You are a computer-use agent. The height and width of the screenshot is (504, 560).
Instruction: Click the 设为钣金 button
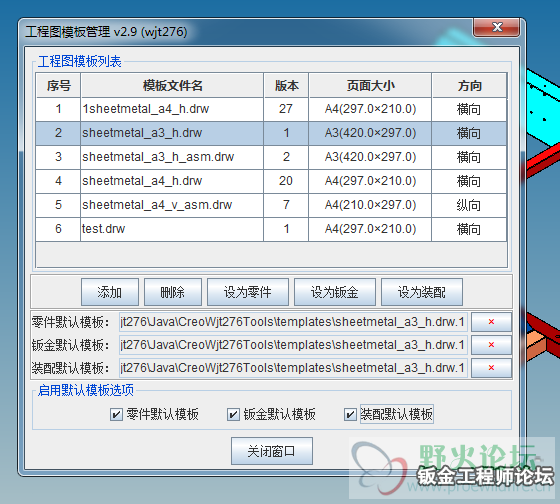click(335, 292)
